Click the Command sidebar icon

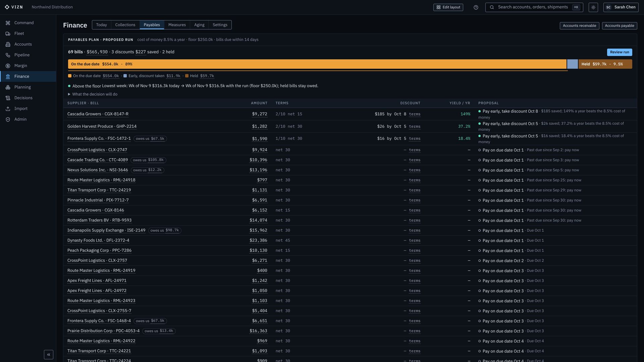(x=8, y=23)
